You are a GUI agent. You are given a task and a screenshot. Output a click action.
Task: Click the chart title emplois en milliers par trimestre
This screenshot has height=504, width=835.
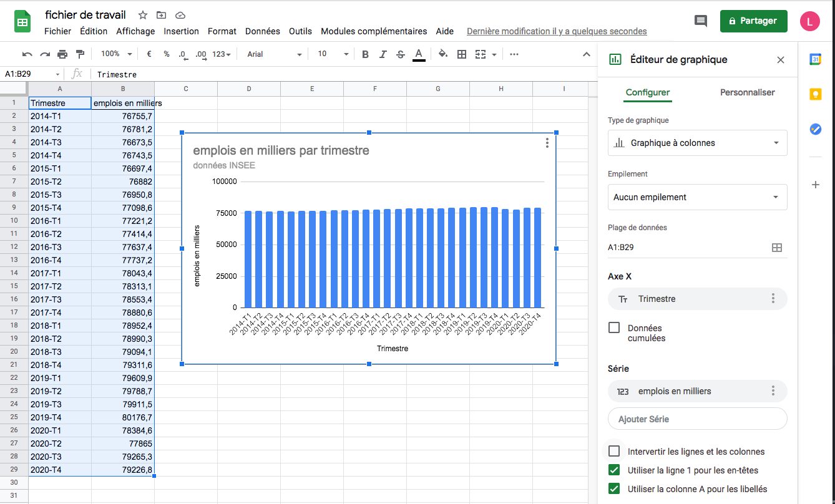[x=281, y=150]
